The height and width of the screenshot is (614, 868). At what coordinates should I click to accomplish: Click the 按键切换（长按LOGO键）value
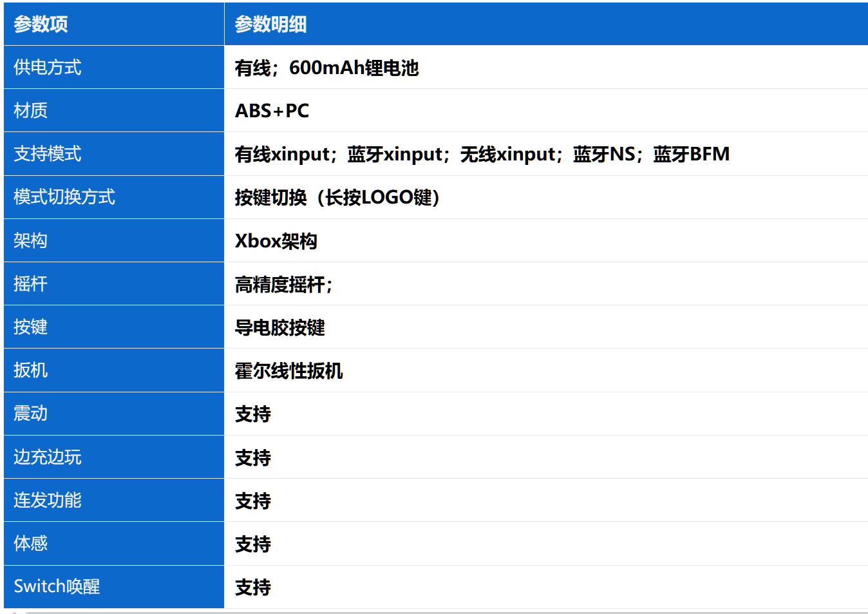(x=337, y=197)
